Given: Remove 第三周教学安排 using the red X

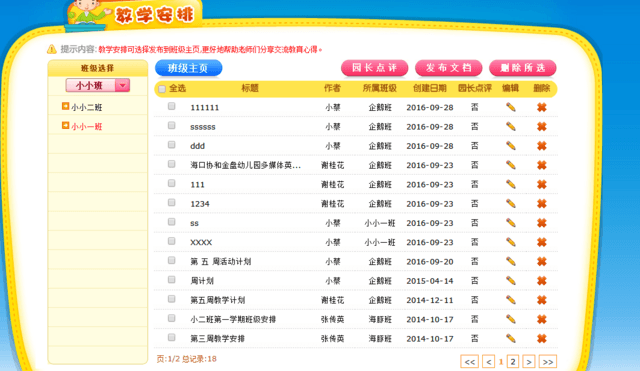Looking at the screenshot, I should 542,338.
